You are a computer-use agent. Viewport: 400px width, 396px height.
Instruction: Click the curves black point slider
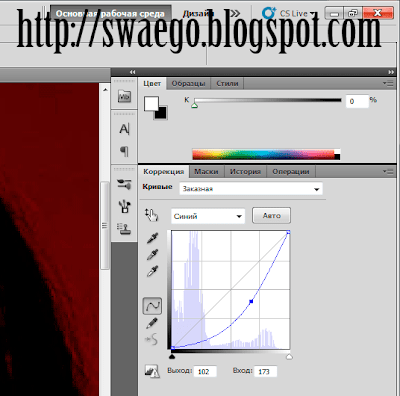(172, 357)
